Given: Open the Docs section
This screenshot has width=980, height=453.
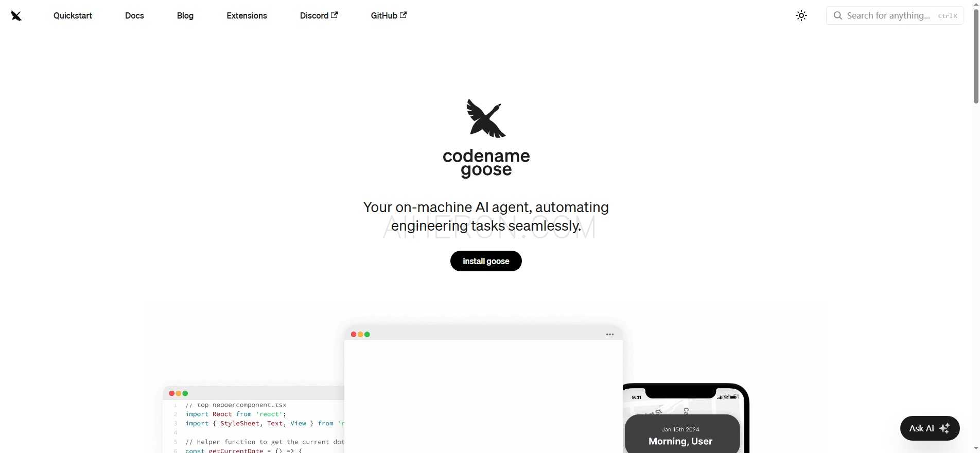Looking at the screenshot, I should [134, 15].
